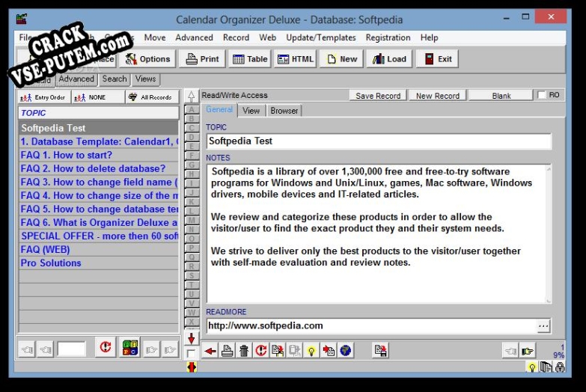
Task: Click the padlock icon in status bar
Action: point(560,367)
